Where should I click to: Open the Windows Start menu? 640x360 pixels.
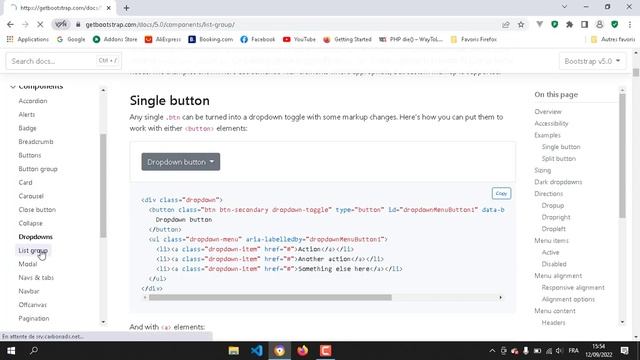11,351
